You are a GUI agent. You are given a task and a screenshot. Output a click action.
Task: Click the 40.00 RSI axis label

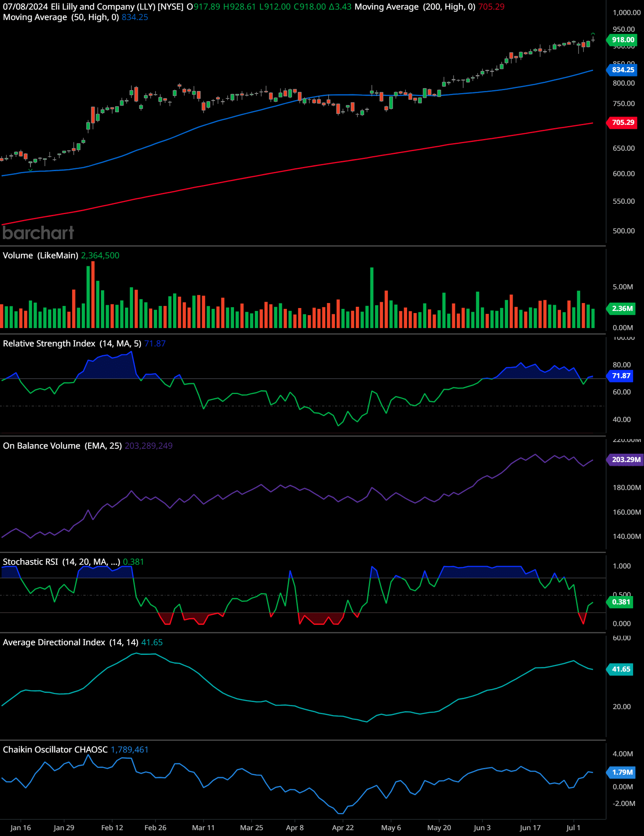tap(621, 419)
